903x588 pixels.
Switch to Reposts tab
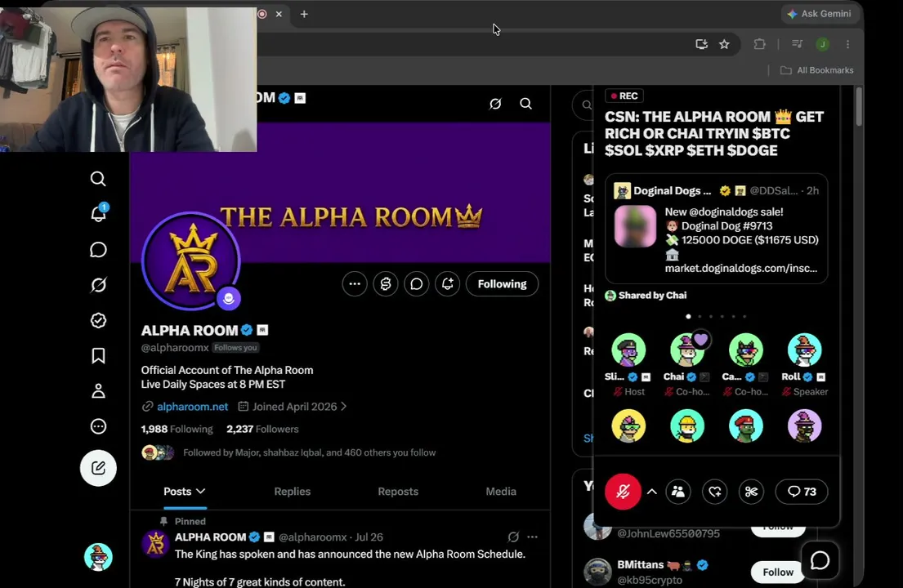(398, 492)
